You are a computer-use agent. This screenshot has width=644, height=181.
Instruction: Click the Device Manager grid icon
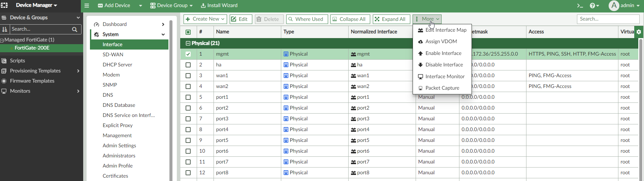[x=4, y=5]
